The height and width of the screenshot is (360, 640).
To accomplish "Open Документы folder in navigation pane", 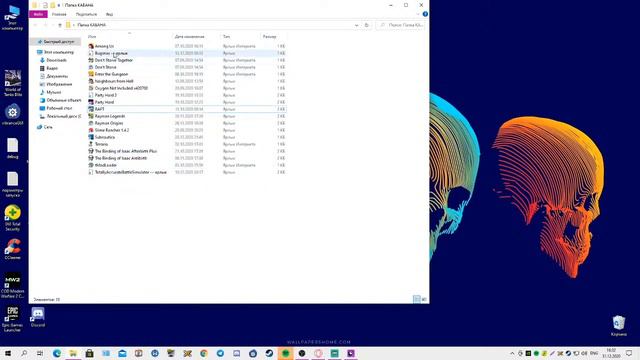I will pos(54,76).
